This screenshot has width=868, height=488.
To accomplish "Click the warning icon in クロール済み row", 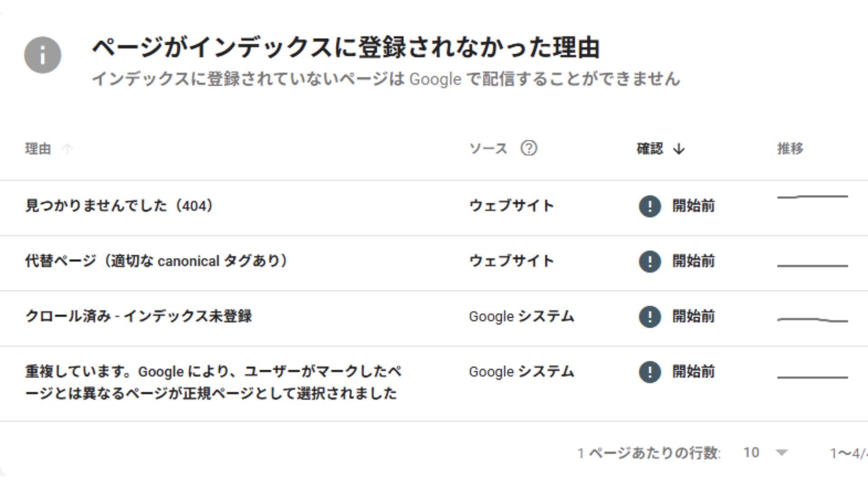I will (x=650, y=317).
